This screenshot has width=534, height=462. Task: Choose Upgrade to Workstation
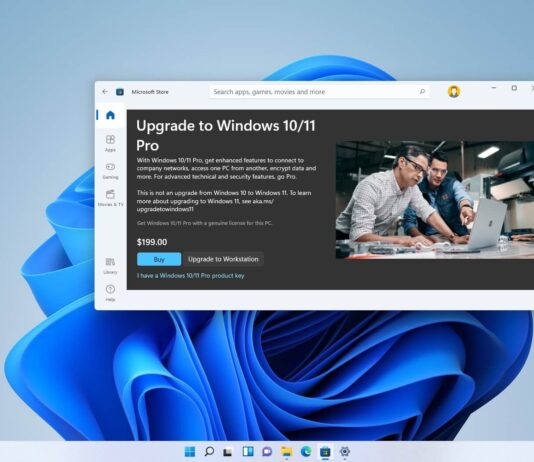click(x=223, y=259)
